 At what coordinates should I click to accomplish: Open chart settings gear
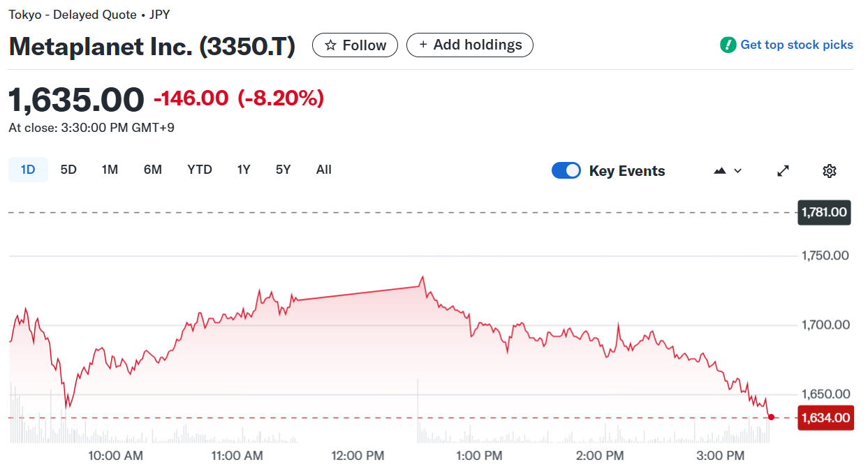point(830,171)
